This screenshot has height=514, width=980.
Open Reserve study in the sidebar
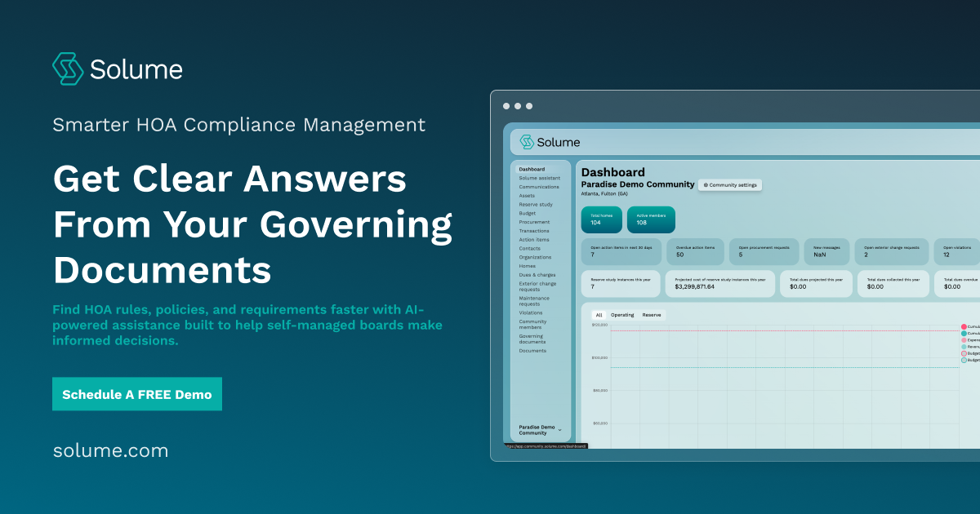coord(536,205)
